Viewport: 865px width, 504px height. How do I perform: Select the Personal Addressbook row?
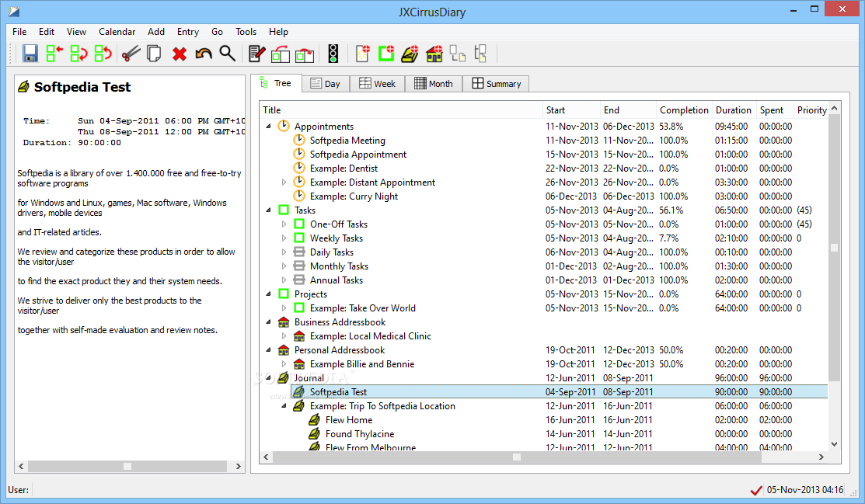tap(544, 350)
